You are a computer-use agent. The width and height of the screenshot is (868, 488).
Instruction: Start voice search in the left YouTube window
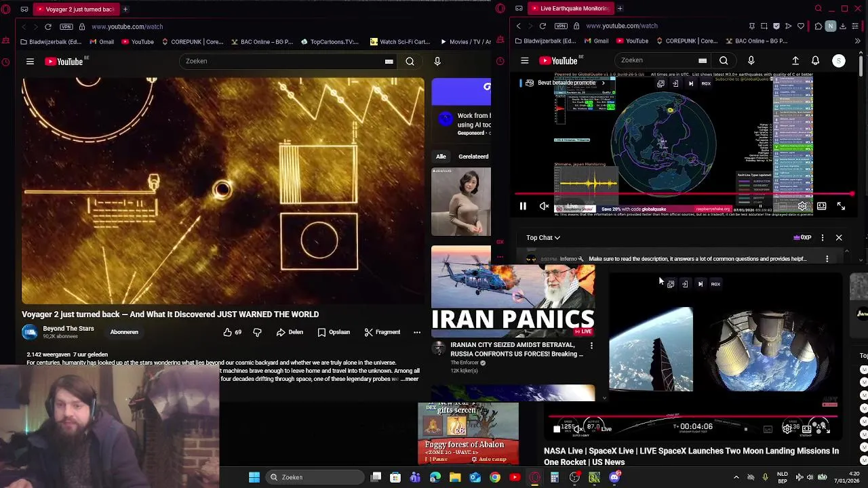tap(437, 62)
